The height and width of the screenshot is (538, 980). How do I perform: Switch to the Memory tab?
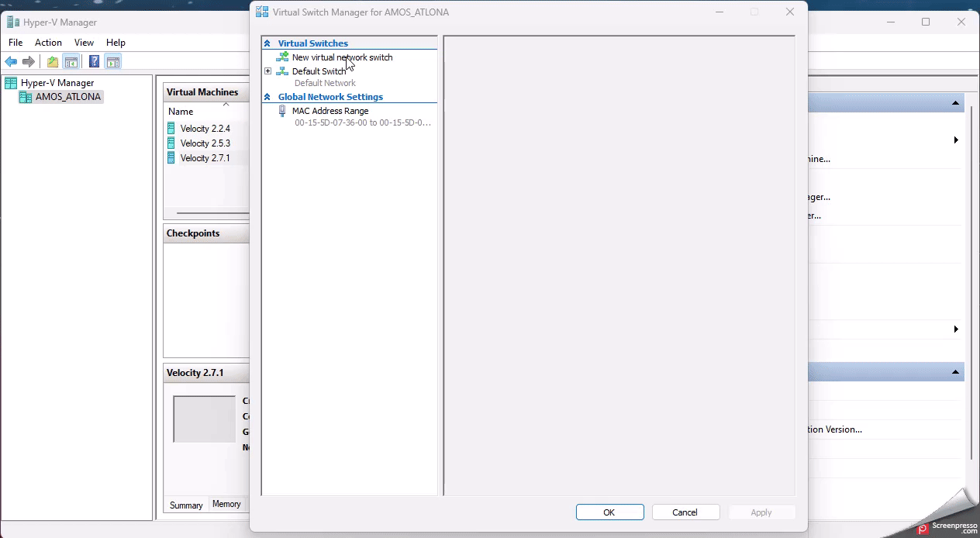click(x=226, y=504)
